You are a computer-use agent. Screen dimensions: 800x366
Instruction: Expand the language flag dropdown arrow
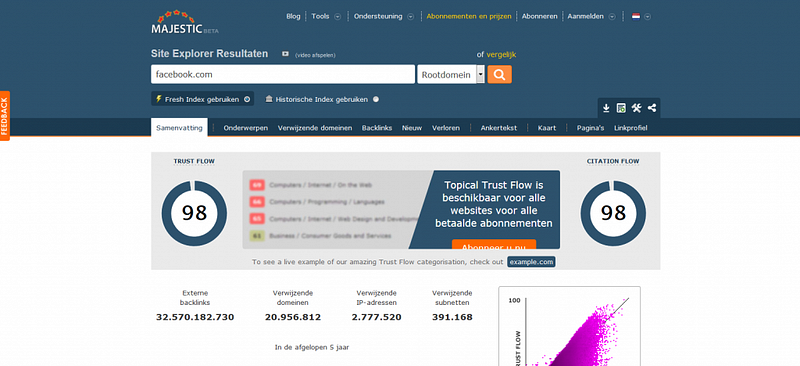click(x=647, y=16)
